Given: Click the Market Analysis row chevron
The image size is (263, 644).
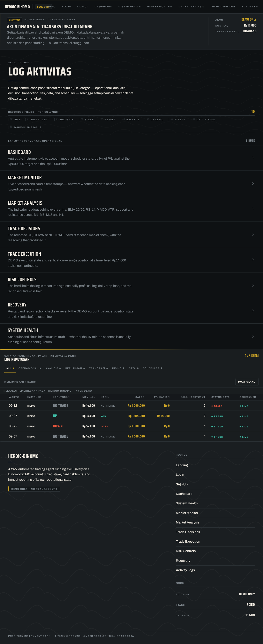Looking at the screenshot, I should tap(253, 209).
